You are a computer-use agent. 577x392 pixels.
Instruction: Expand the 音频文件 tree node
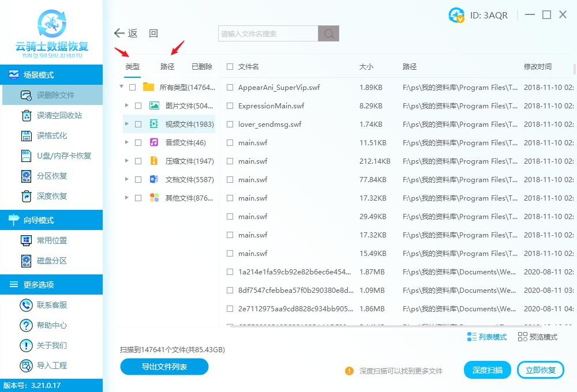pos(126,142)
